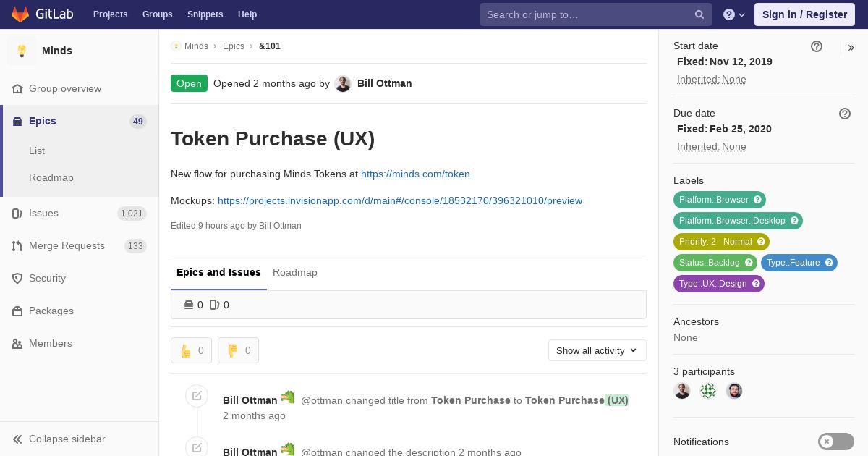
Task: Go to Minds breadcrumb link
Action: (196, 46)
